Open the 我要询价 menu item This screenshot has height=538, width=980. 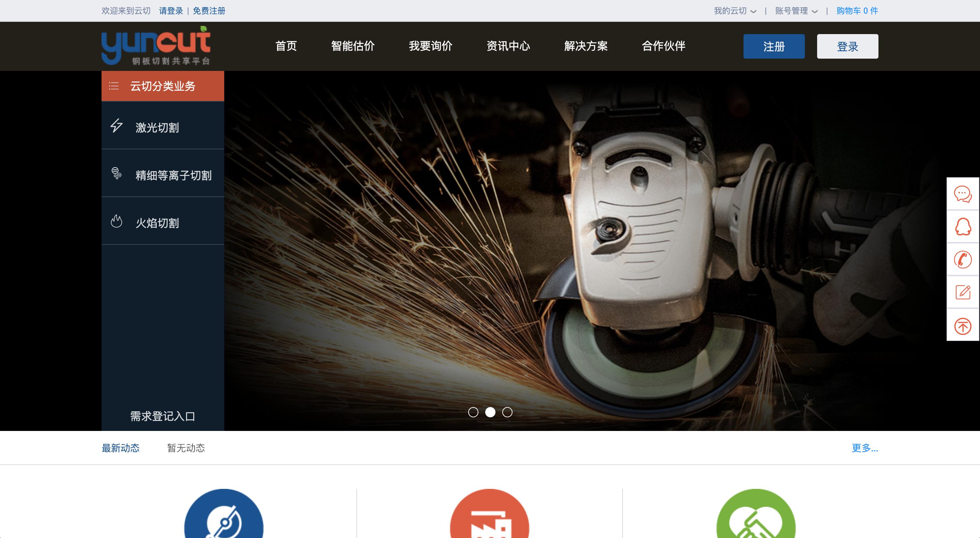430,46
